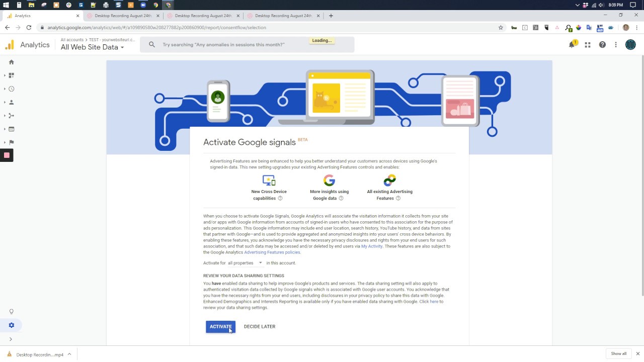Click the taskbar clock showing 8:39 PM
This screenshot has height=362, width=644.
[x=615, y=5]
